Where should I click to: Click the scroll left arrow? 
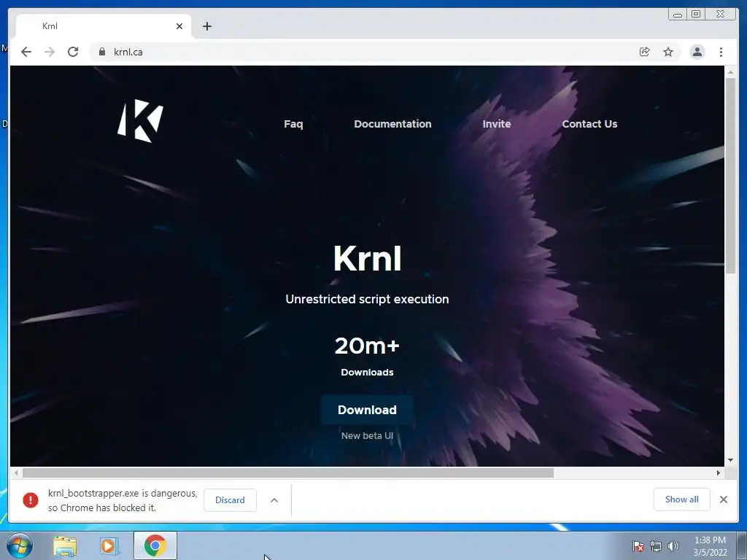click(x=16, y=472)
